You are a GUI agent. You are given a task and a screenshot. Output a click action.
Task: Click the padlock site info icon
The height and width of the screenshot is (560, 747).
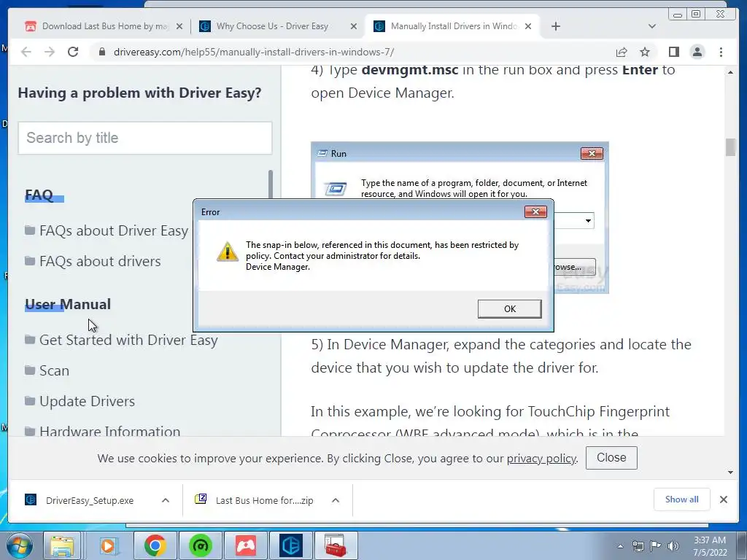click(101, 52)
